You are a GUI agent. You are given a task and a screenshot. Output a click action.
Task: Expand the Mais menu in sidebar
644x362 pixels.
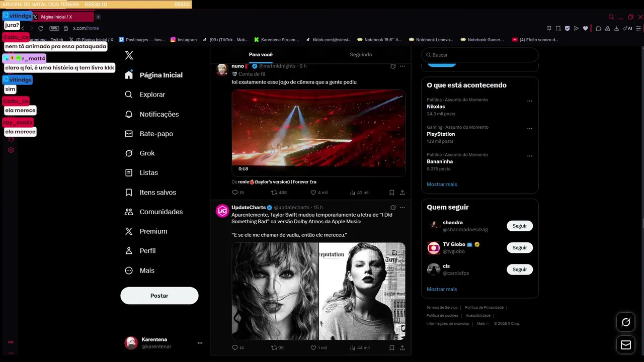(x=139, y=270)
